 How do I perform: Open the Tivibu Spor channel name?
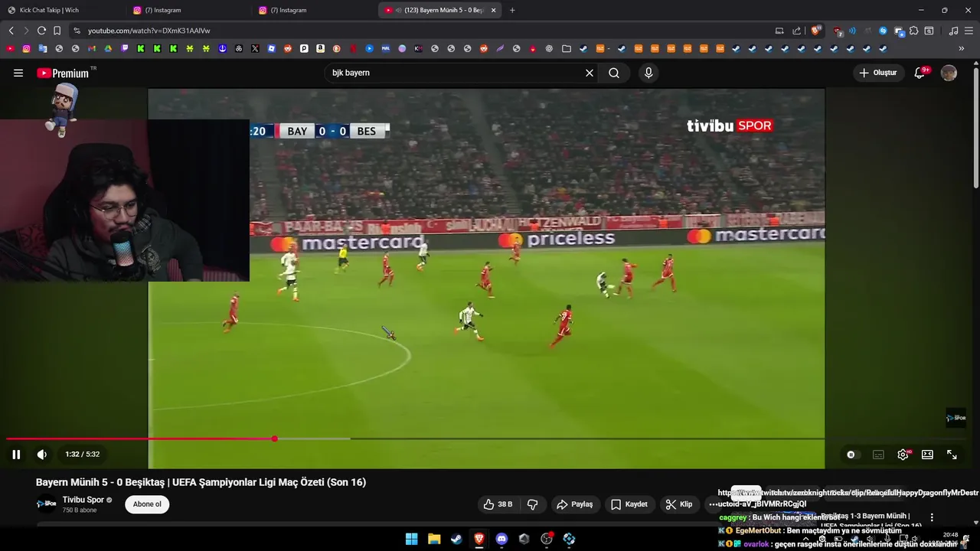(x=83, y=500)
